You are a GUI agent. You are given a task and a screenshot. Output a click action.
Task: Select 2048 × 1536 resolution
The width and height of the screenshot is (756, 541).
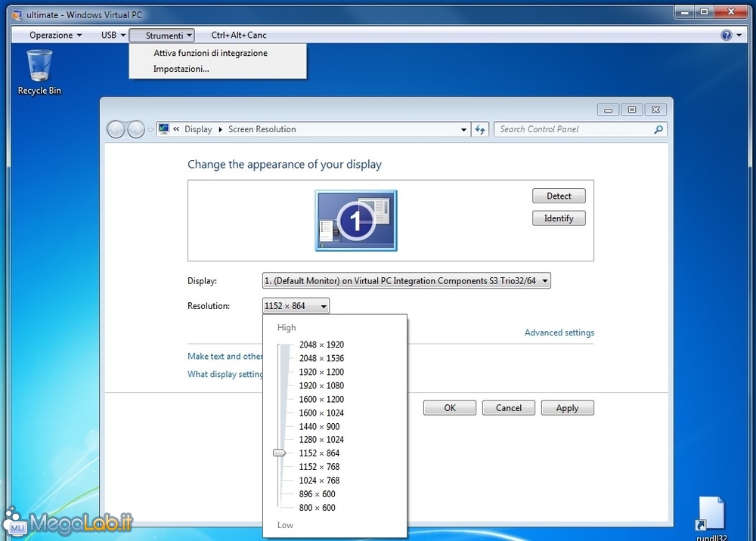click(321, 358)
